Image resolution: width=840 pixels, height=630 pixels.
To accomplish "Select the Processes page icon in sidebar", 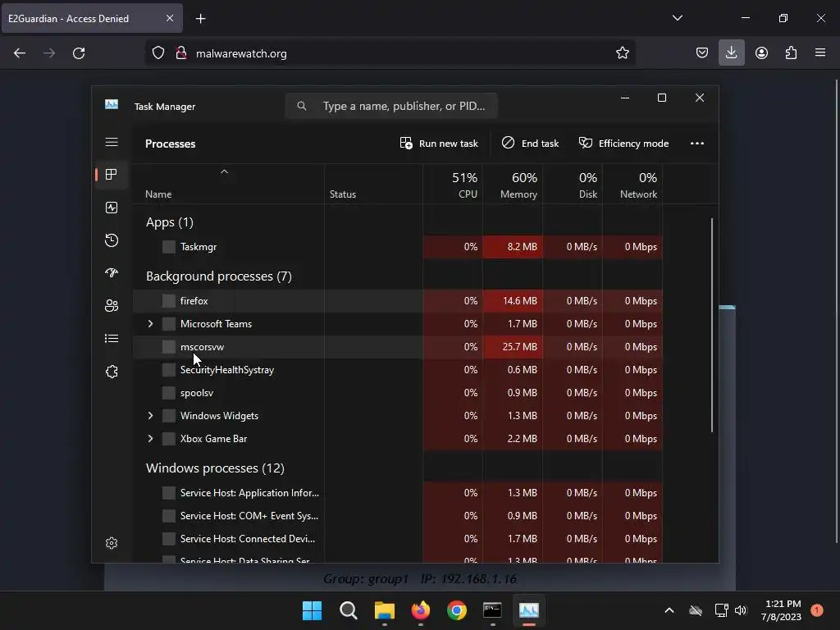I will [x=112, y=174].
